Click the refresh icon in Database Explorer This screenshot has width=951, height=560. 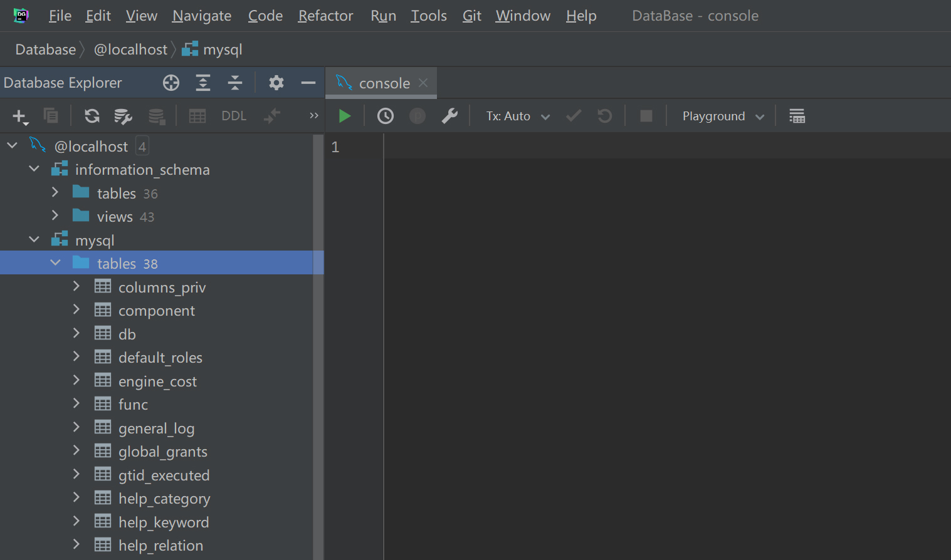point(92,116)
